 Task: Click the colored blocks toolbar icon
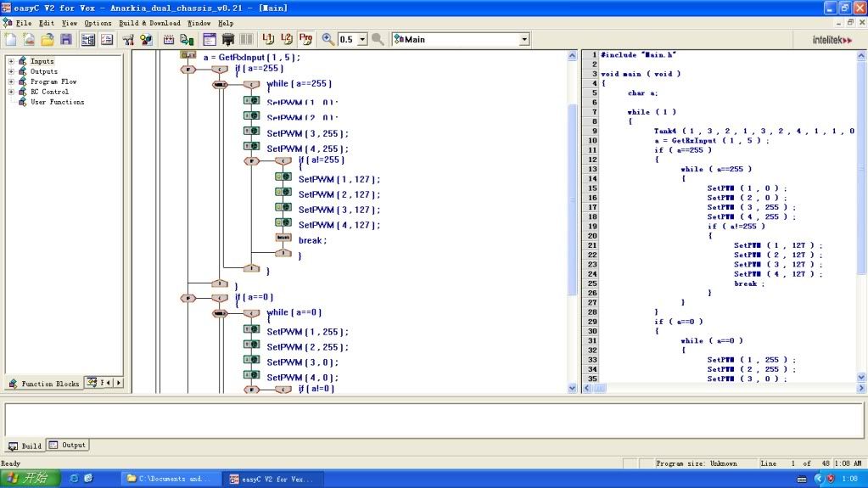click(146, 39)
